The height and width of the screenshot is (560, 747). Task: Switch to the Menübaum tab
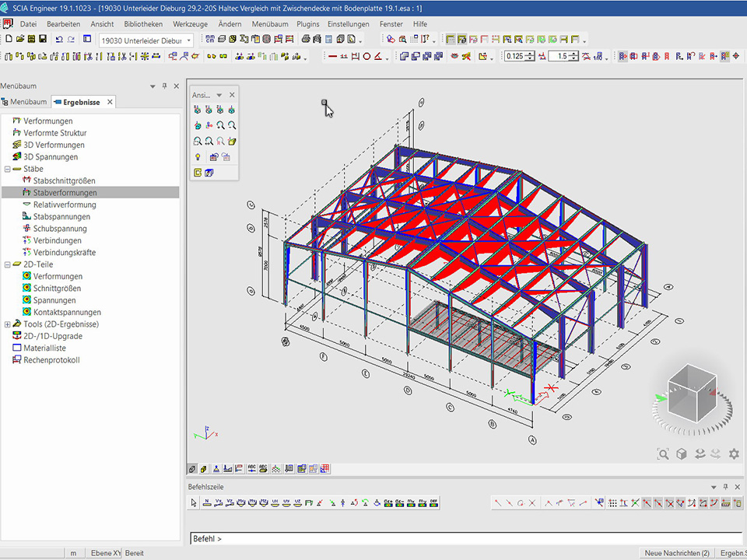coord(24,102)
